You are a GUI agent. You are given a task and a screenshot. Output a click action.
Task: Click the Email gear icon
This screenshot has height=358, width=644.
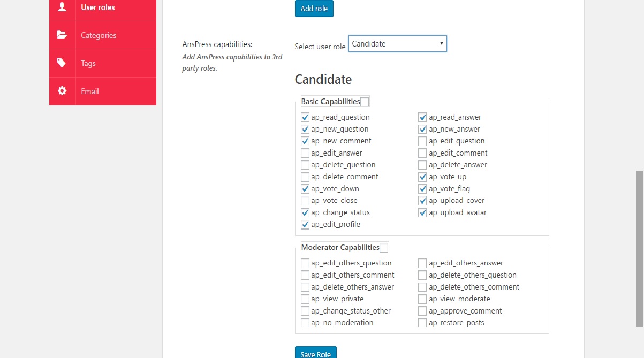(x=62, y=91)
